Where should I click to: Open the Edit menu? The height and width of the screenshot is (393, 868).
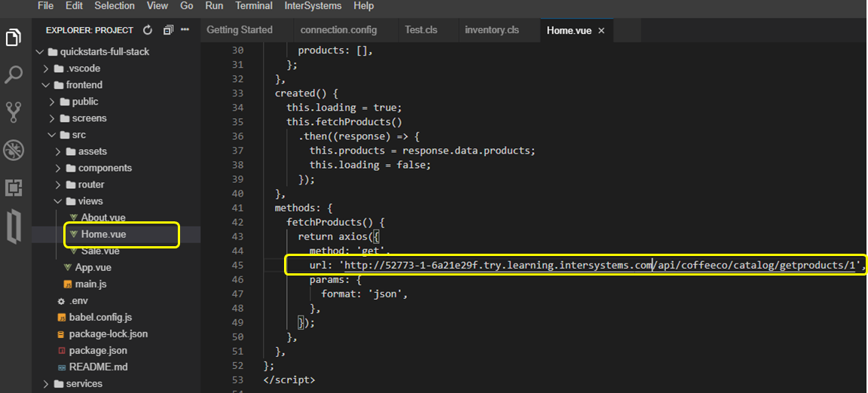(74, 6)
